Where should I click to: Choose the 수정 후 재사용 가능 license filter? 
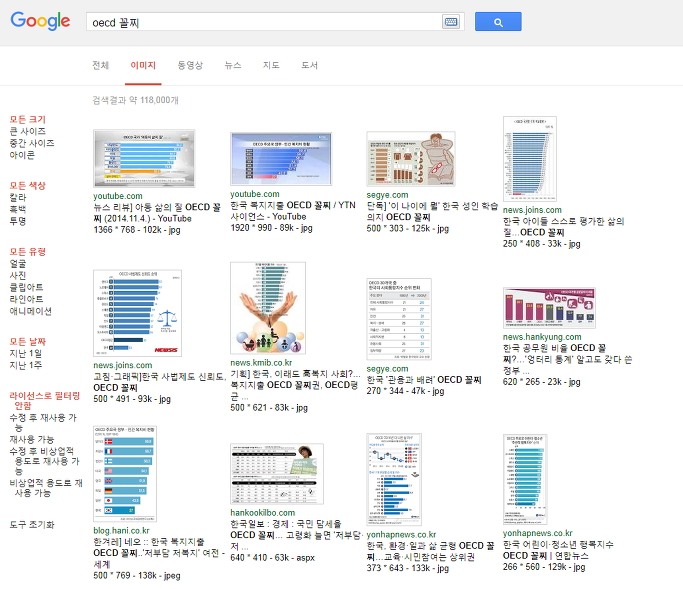coord(43,423)
